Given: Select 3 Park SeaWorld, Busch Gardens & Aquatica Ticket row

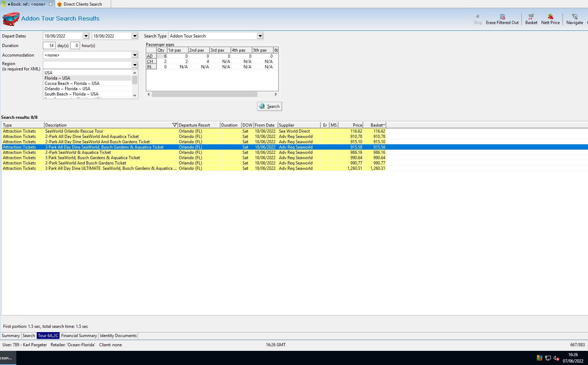Looking at the screenshot, I should tap(194, 158).
